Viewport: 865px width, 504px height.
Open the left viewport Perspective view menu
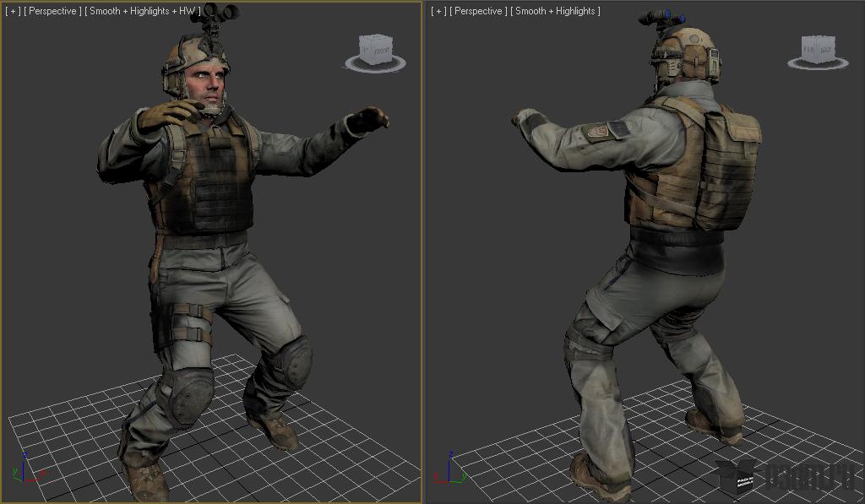pos(52,11)
